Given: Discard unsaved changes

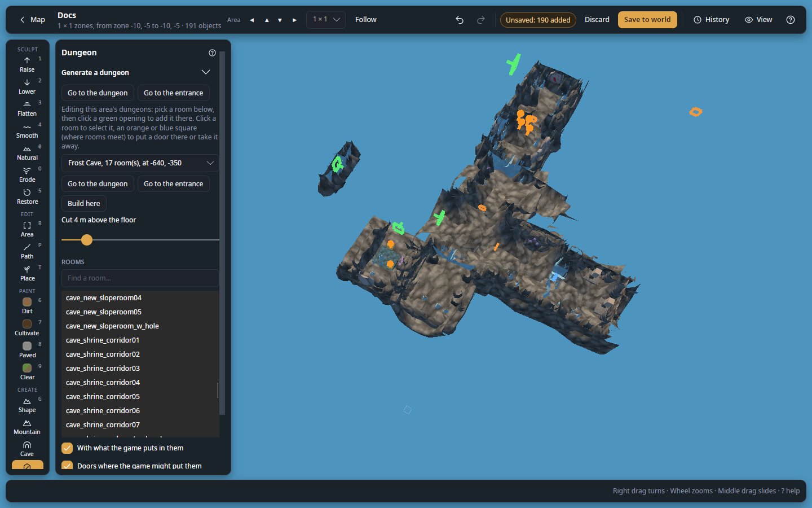Looking at the screenshot, I should click(597, 20).
